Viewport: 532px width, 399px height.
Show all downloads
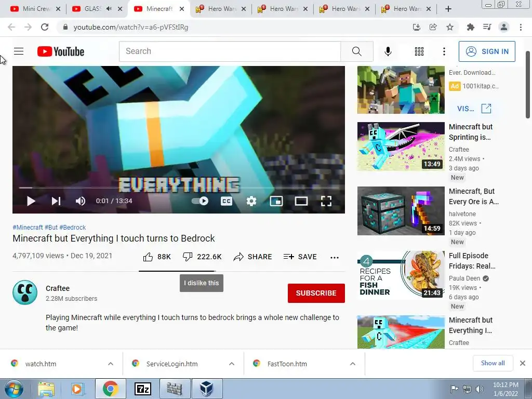(493, 363)
